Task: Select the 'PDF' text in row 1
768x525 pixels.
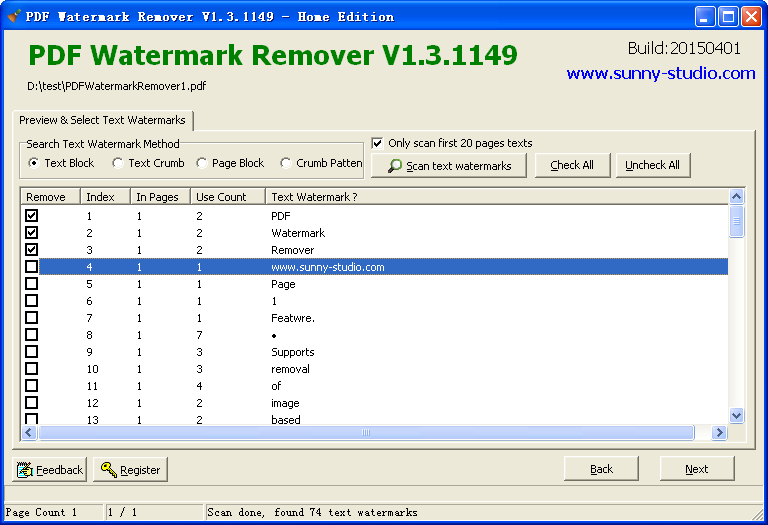Action: [281, 216]
